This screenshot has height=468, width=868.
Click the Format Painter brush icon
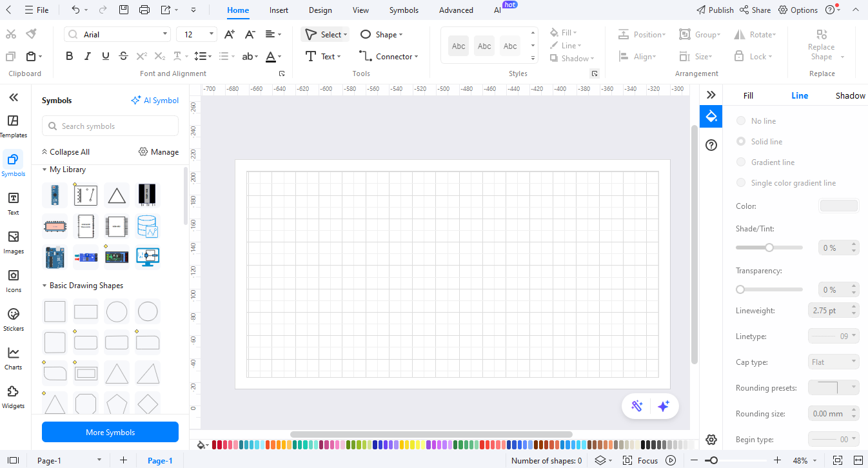click(x=31, y=34)
